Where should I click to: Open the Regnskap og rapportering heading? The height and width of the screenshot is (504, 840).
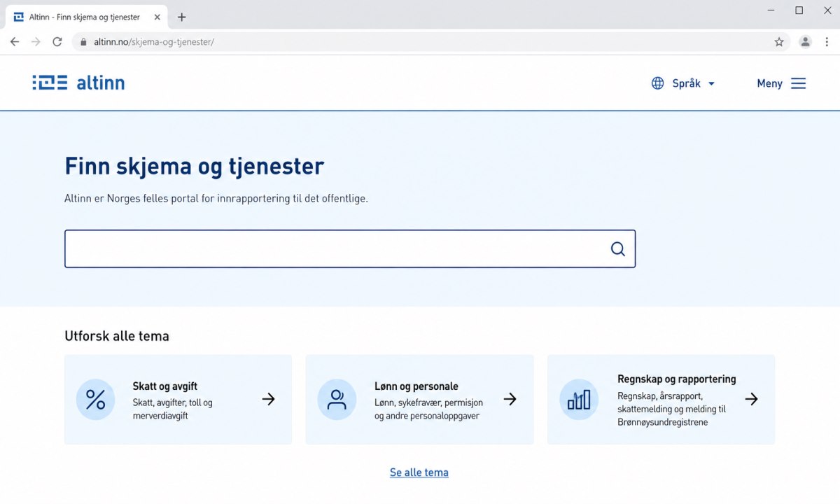677,379
